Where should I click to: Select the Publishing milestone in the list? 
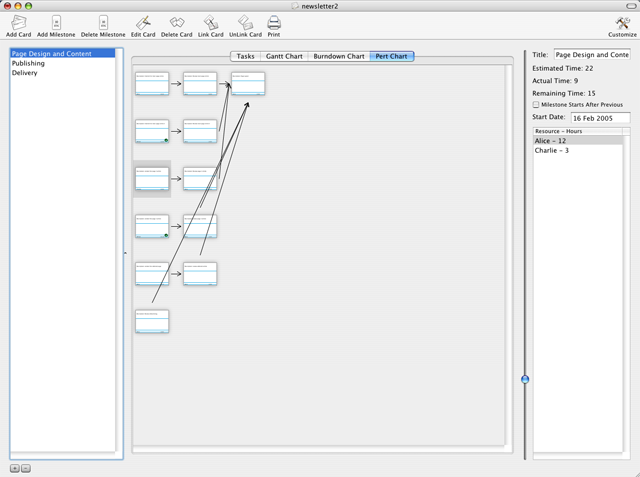(28, 63)
